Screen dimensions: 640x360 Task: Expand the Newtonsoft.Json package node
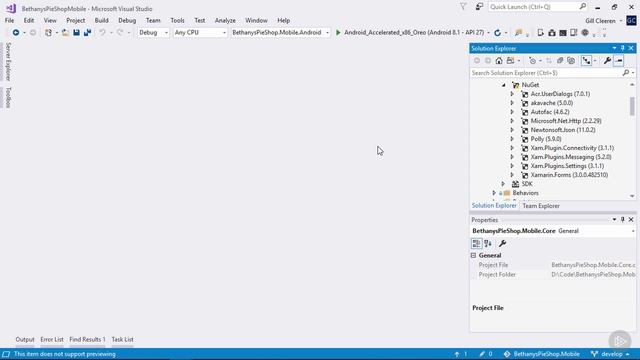coord(512,130)
